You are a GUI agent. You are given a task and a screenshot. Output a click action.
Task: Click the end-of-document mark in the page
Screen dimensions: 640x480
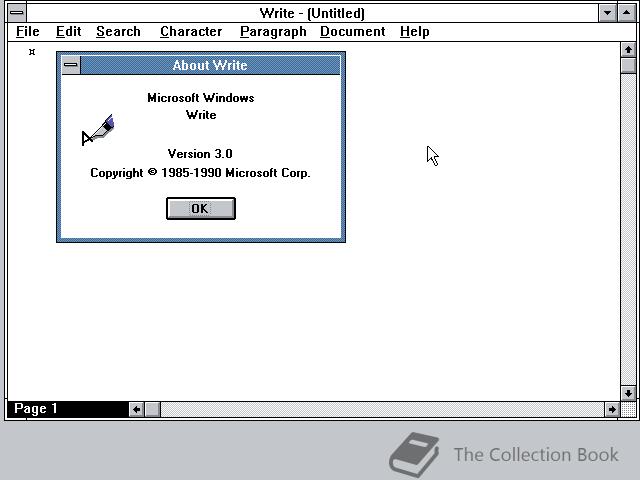click(32, 52)
